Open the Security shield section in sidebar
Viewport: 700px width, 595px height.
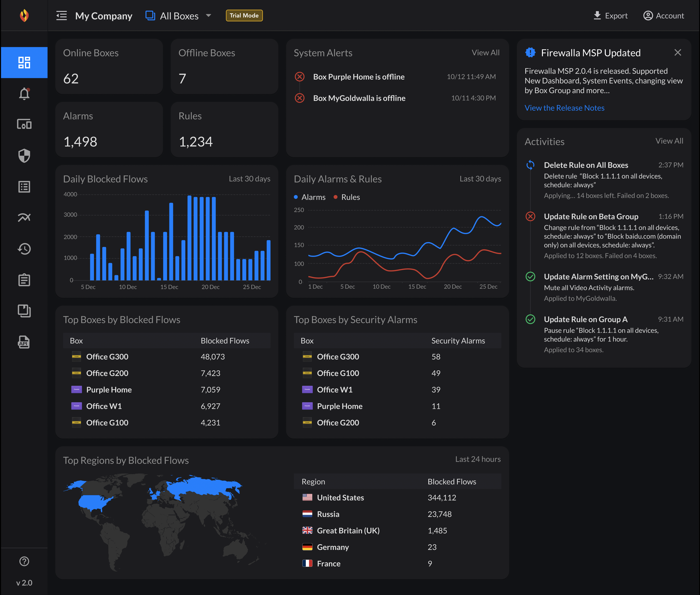click(24, 156)
